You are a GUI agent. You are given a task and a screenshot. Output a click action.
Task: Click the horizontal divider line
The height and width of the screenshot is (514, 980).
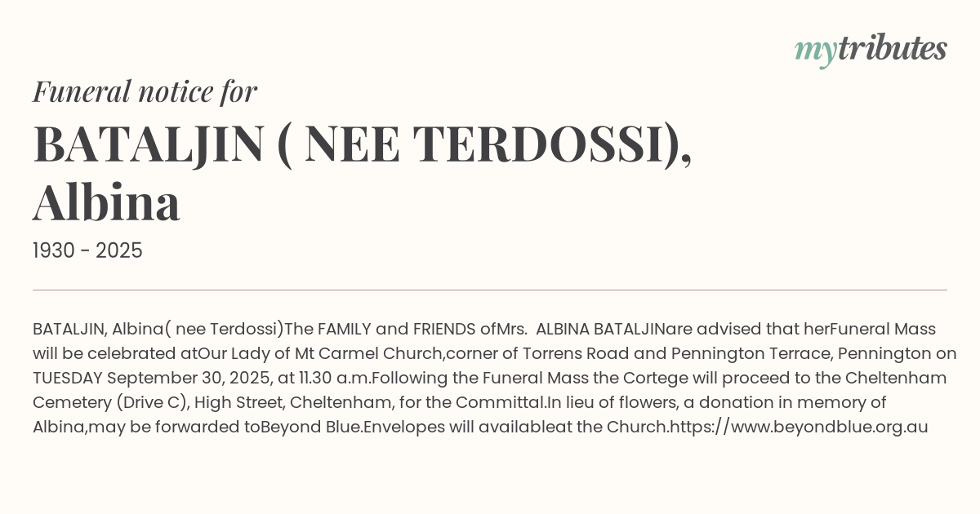[x=490, y=290]
